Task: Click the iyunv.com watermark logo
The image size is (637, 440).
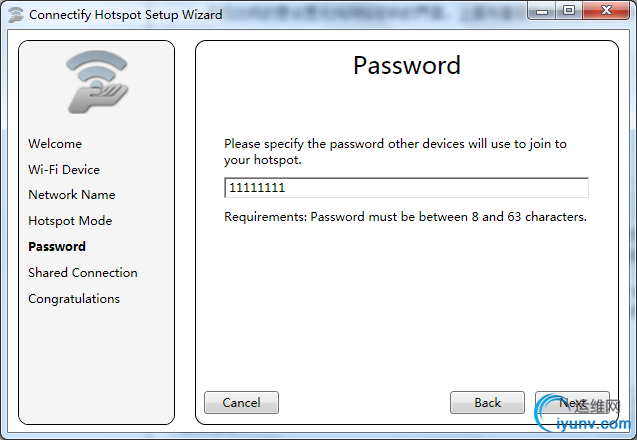Action: click(x=581, y=414)
